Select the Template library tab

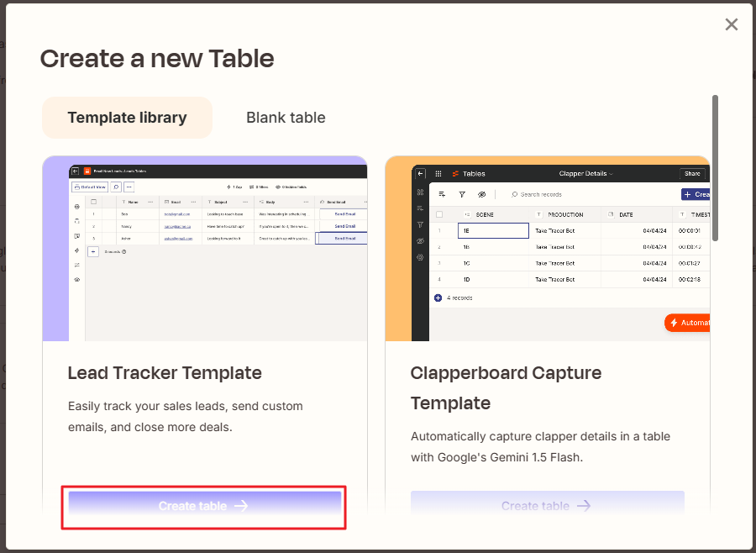coord(127,118)
